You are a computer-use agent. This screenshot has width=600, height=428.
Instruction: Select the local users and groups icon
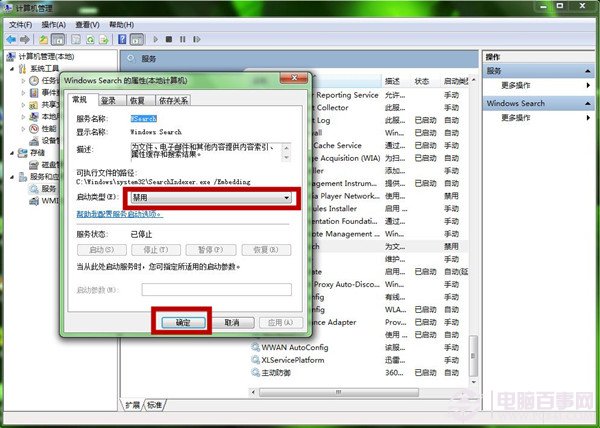click(34, 116)
